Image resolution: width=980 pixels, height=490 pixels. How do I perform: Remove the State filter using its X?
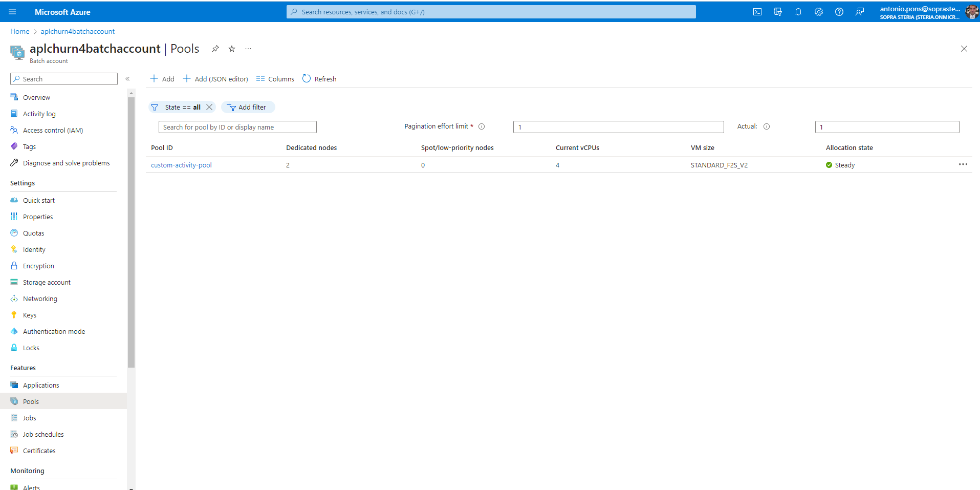(x=210, y=107)
